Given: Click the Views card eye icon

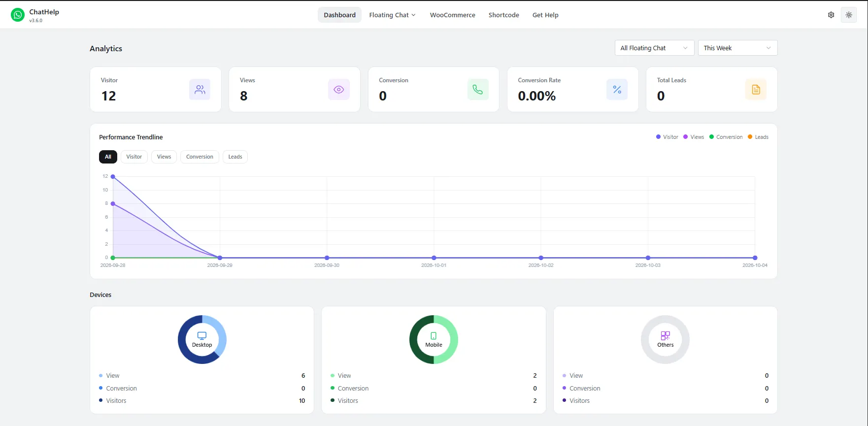Looking at the screenshot, I should (x=339, y=90).
